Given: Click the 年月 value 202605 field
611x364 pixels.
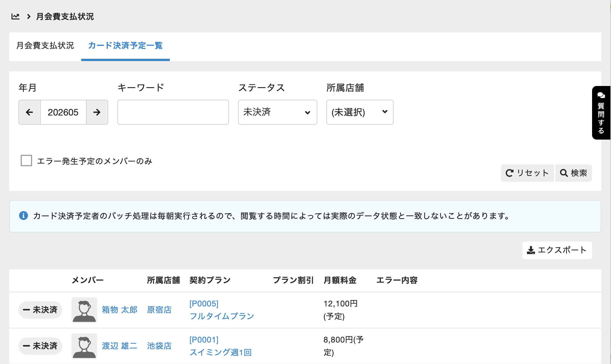Looking at the screenshot, I should [x=63, y=112].
